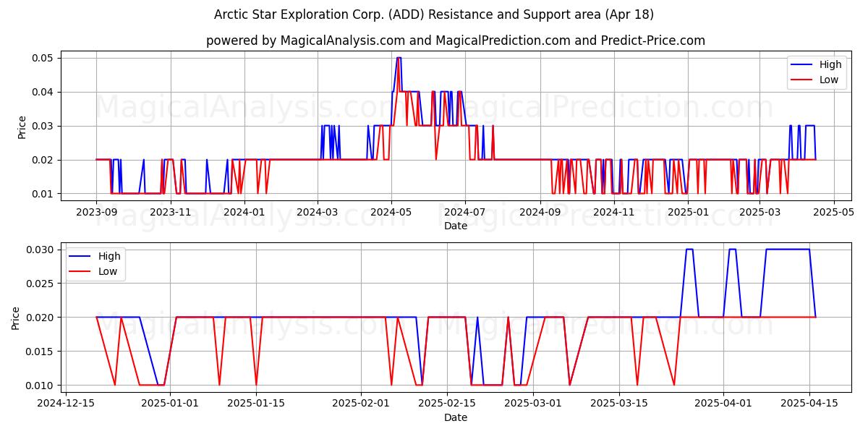Click the 2024-03 x-axis tick label

pos(317,212)
